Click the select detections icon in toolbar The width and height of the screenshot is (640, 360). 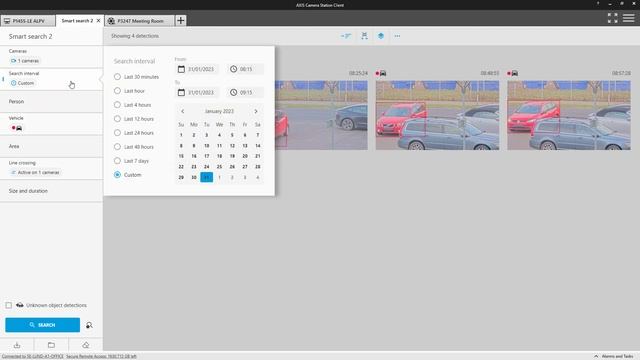point(364,36)
